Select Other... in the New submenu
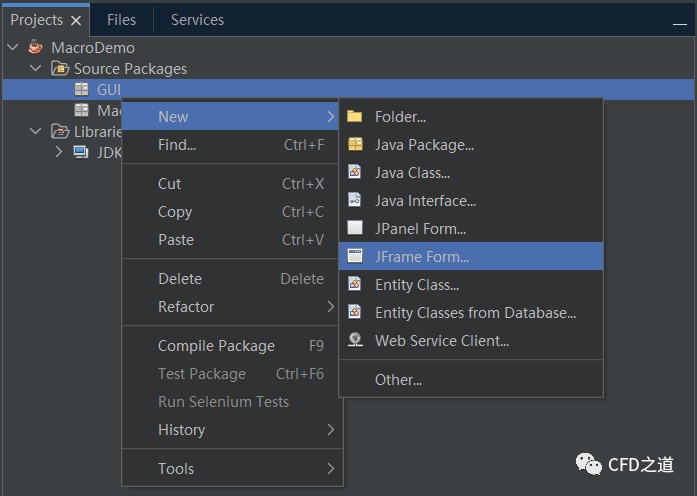The image size is (697, 496). pos(398,380)
